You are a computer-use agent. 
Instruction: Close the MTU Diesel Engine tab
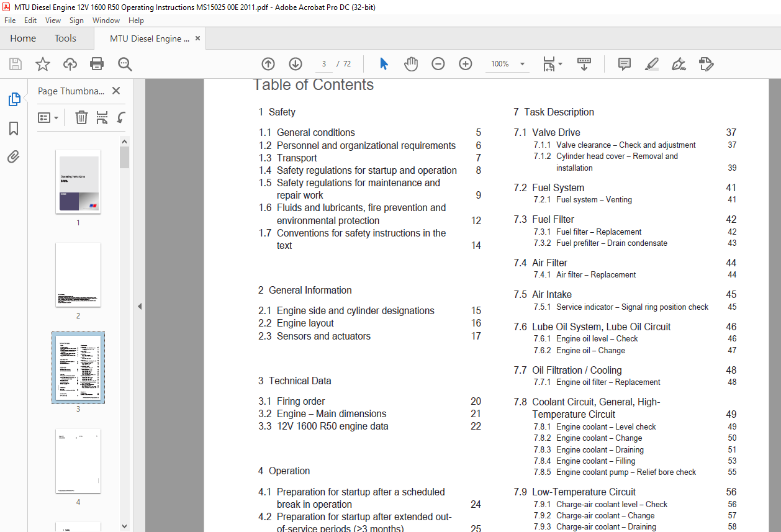198,38
